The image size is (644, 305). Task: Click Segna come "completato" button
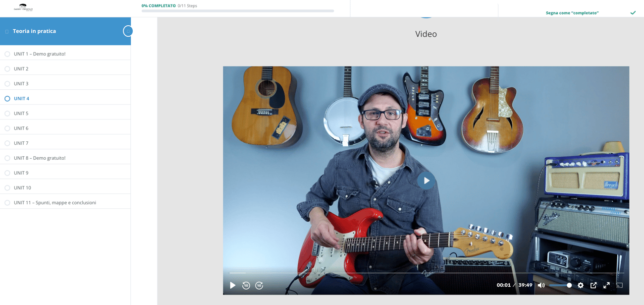572,13
